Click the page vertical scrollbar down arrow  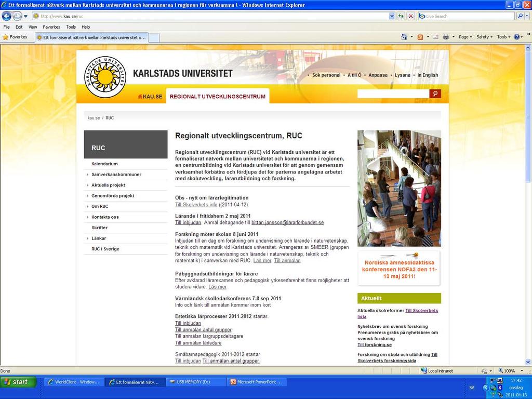pyautogui.click(x=528, y=362)
